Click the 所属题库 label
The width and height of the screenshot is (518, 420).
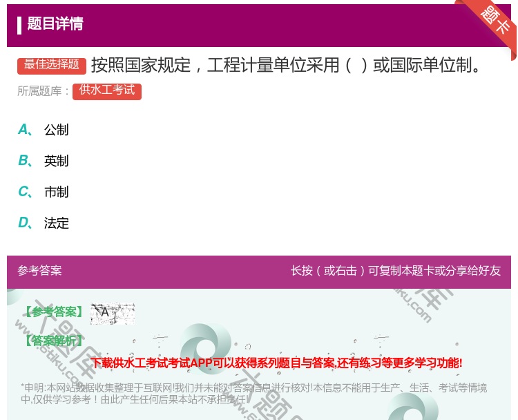pyautogui.click(x=43, y=91)
